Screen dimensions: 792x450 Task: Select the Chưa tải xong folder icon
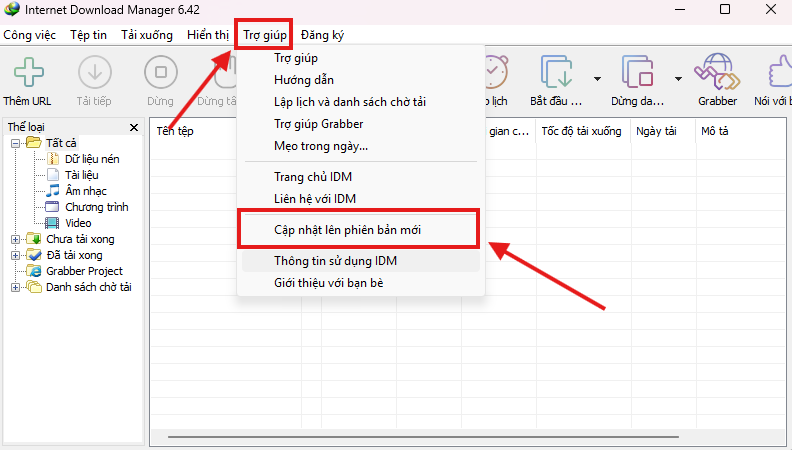coord(34,239)
